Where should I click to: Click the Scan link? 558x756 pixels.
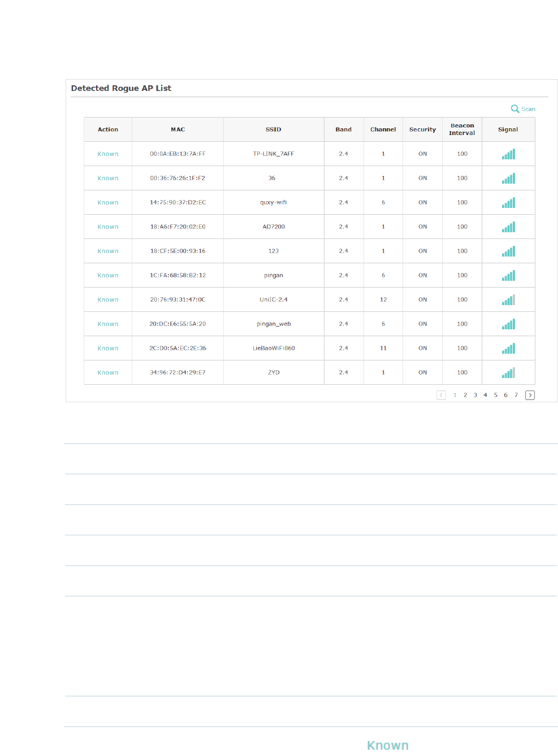pos(528,109)
